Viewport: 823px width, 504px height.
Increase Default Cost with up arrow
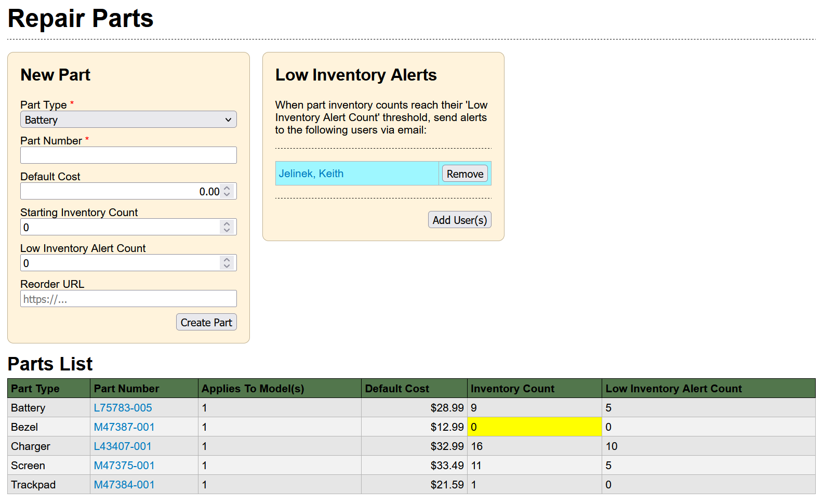pyautogui.click(x=227, y=188)
